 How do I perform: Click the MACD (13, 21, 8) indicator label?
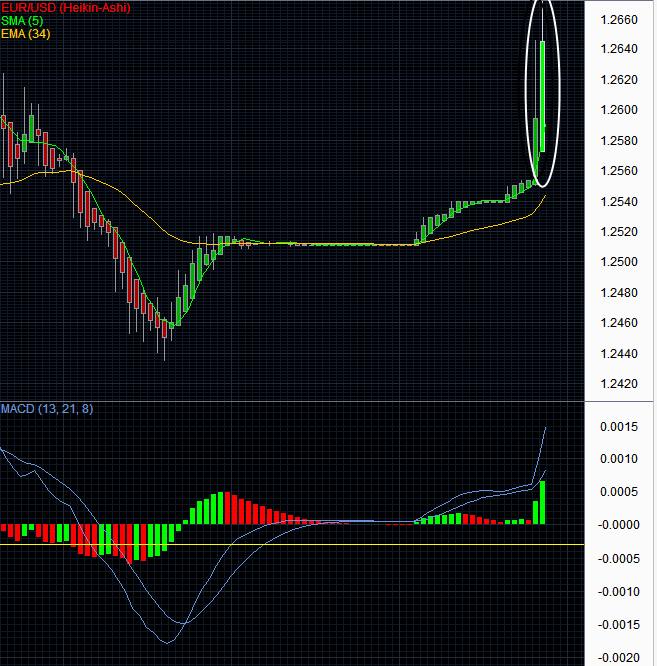47,409
